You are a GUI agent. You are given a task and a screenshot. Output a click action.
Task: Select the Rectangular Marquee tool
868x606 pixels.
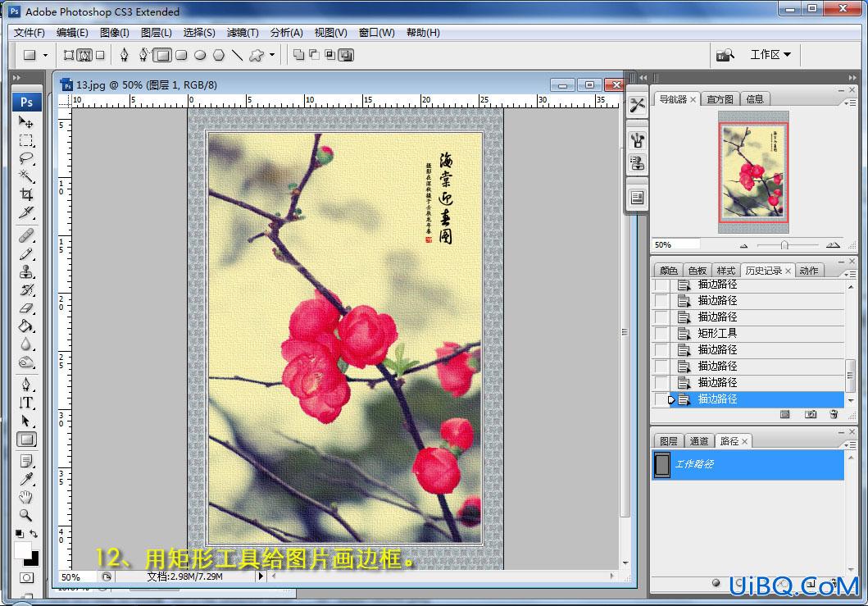click(26, 140)
